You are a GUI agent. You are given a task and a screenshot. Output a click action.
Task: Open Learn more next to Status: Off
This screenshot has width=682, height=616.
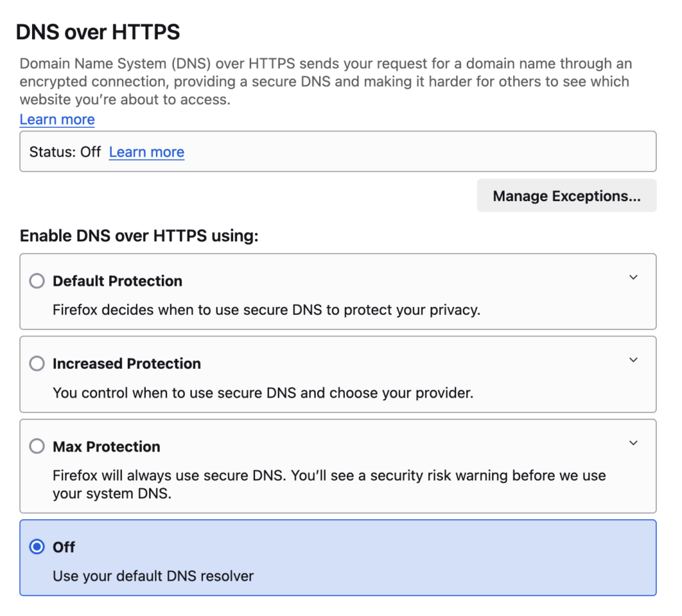[x=147, y=152]
